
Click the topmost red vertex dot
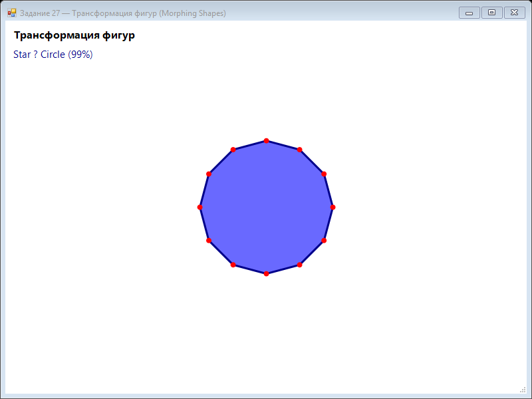coord(267,141)
